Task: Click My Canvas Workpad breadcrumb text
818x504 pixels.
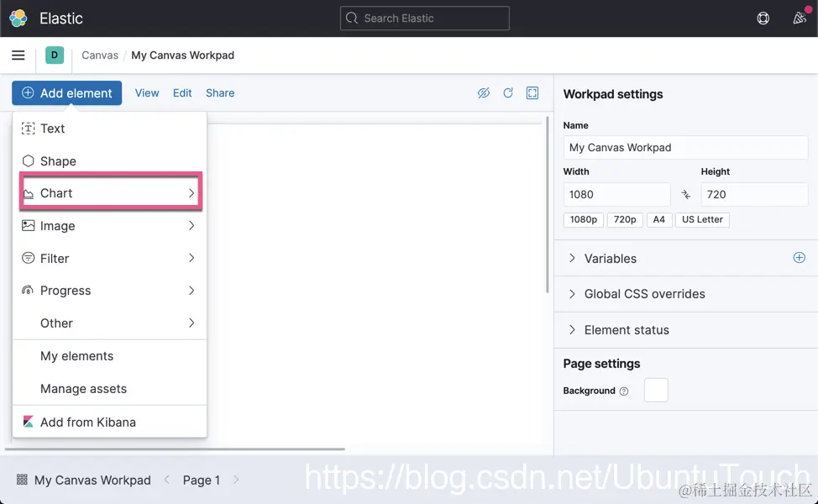Action: click(182, 55)
